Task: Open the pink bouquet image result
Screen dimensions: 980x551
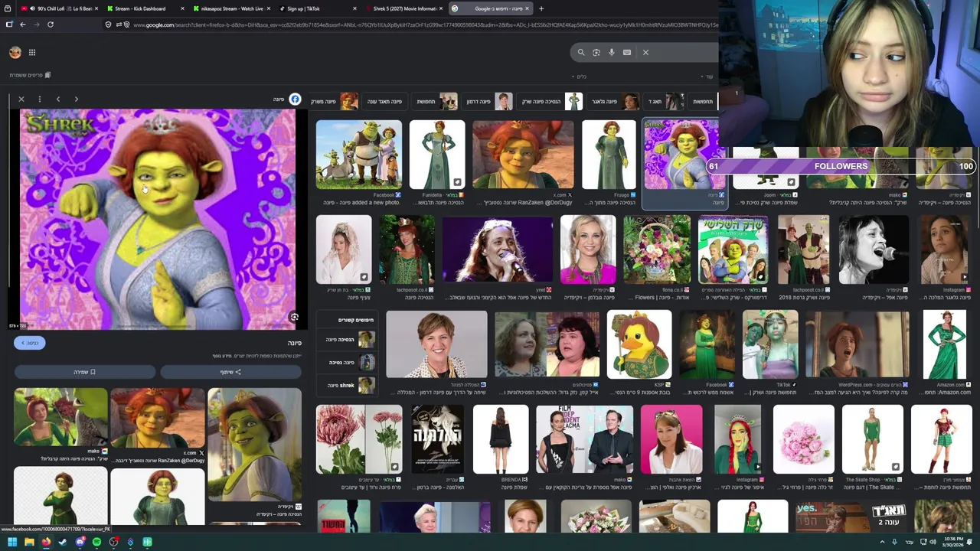Action: pyautogui.click(x=803, y=440)
